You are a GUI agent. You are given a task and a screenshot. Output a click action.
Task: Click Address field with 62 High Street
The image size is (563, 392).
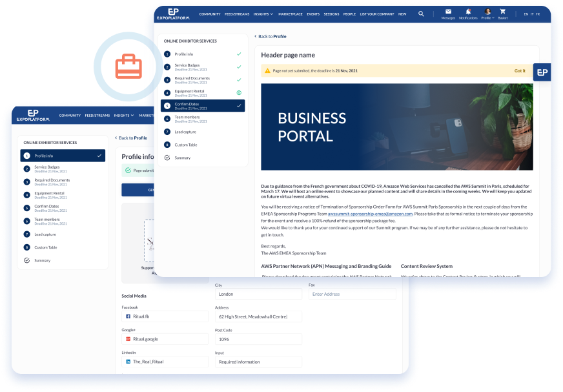click(258, 316)
